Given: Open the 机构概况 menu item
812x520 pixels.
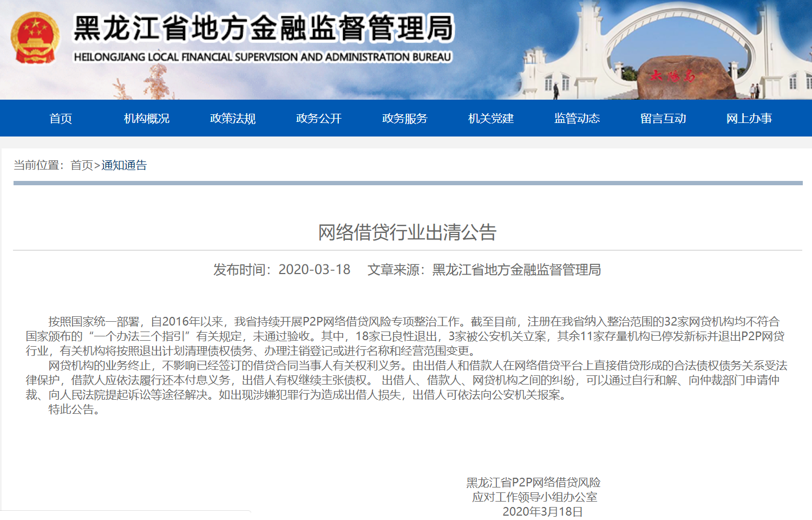Looking at the screenshot, I should 147,119.
